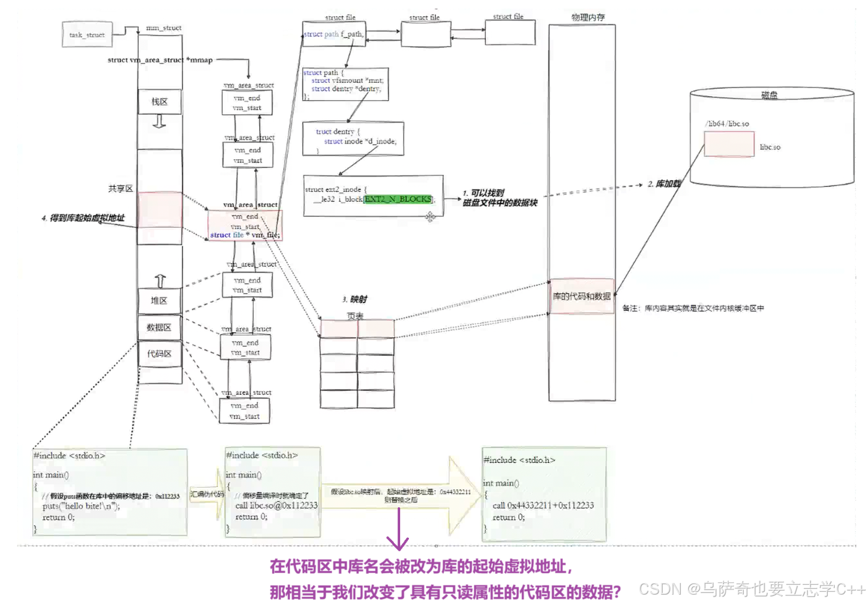Select the 库的代码和数据 memory block
The width and height of the screenshot is (868, 604).
(581, 296)
